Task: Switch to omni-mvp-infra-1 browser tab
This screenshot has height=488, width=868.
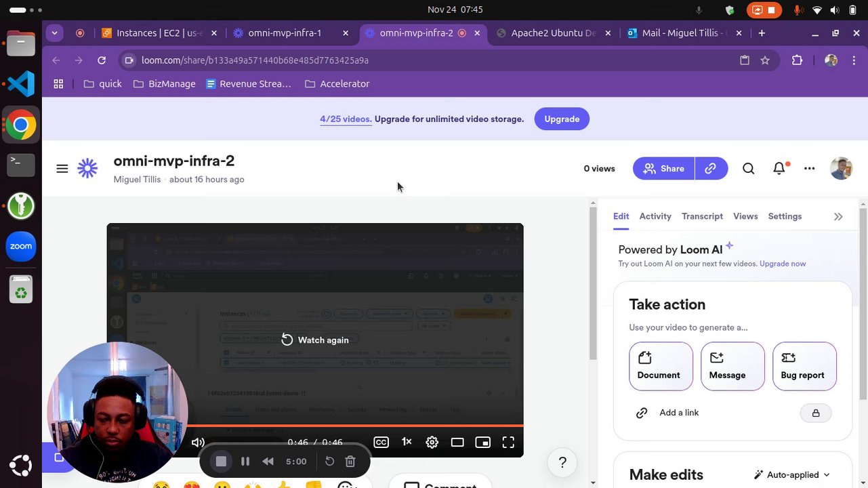Action: coord(292,33)
